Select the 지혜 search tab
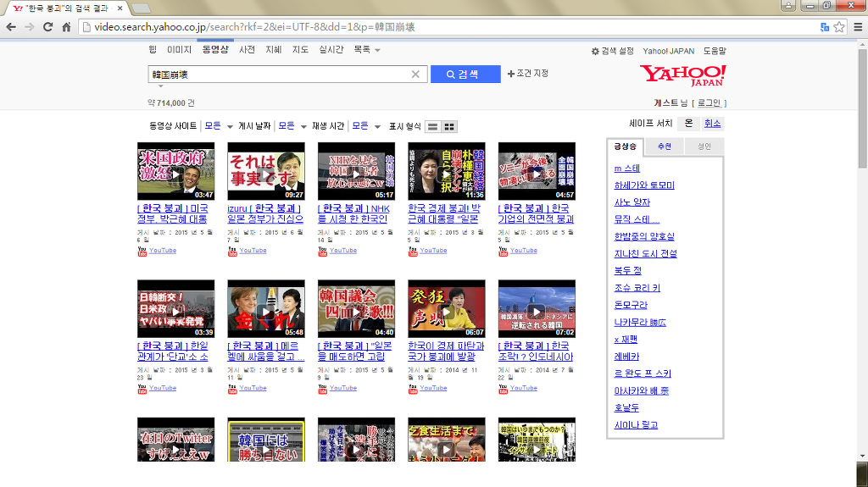 click(274, 50)
